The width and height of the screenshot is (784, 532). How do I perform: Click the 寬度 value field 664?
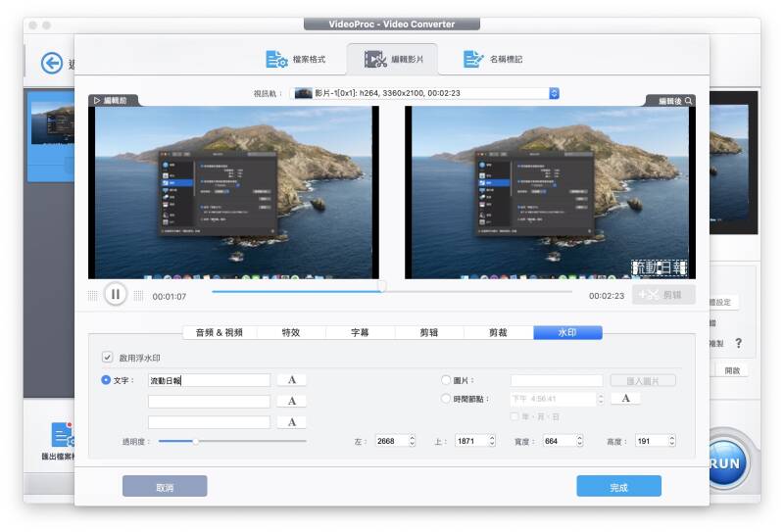tap(560, 441)
